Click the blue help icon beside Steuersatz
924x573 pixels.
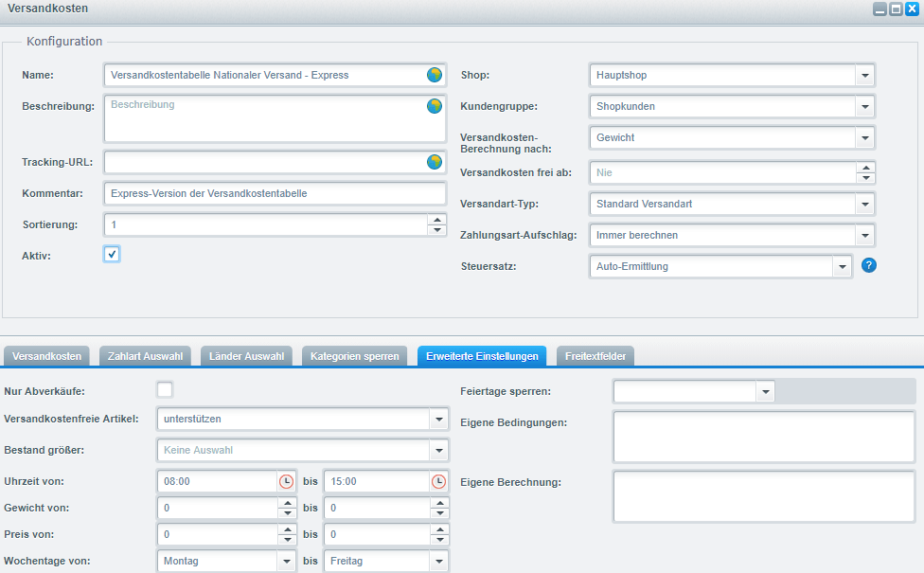[x=868, y=265]
